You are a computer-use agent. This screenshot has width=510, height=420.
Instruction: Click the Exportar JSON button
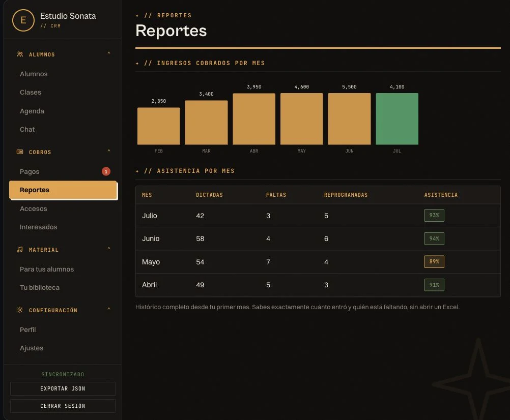[x=63, y=389]
